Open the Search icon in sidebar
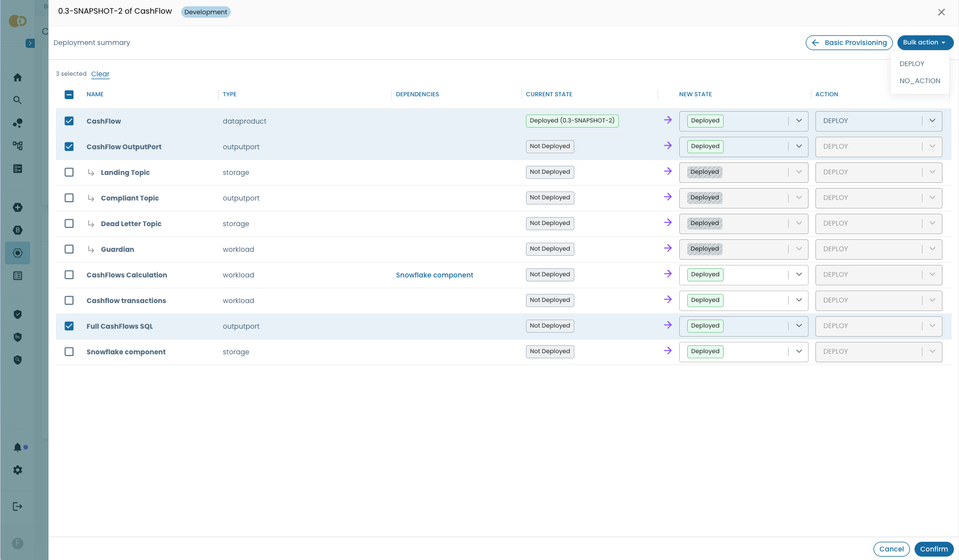The width and height of the screenshot is (959, 560). (18, 100)
